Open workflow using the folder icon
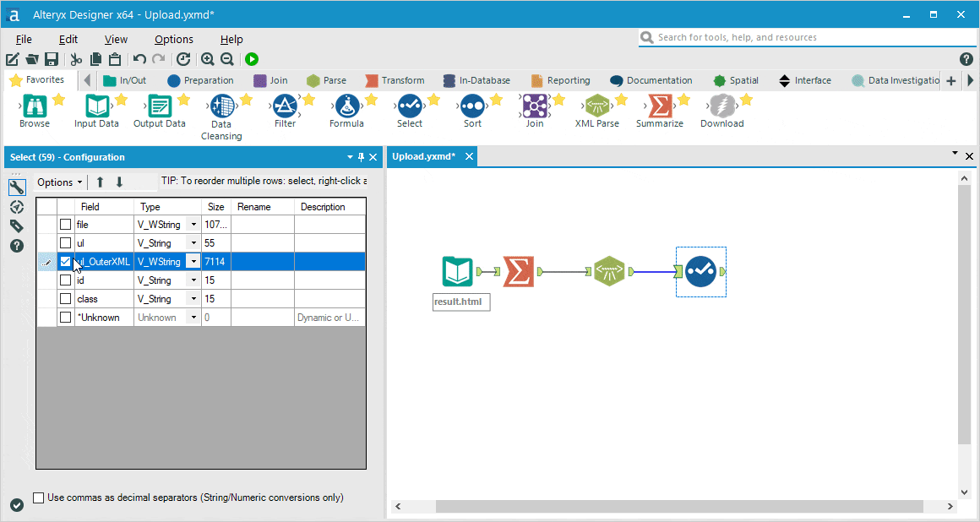Screen dimensions: 980x522 pyautogui.click(x=32, y=59)
